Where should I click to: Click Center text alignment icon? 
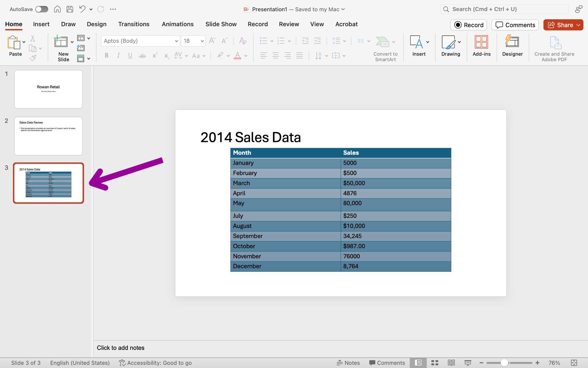276,55
